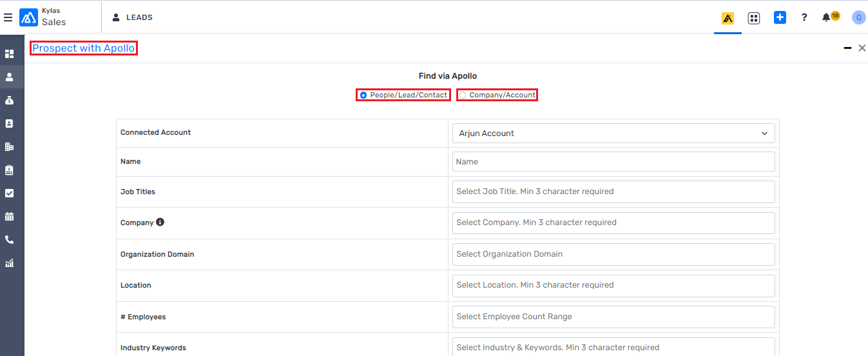This screenshot has height=356, width=868.
Task: Open the clipboard sidebar icon
Action: coord(10,170)
